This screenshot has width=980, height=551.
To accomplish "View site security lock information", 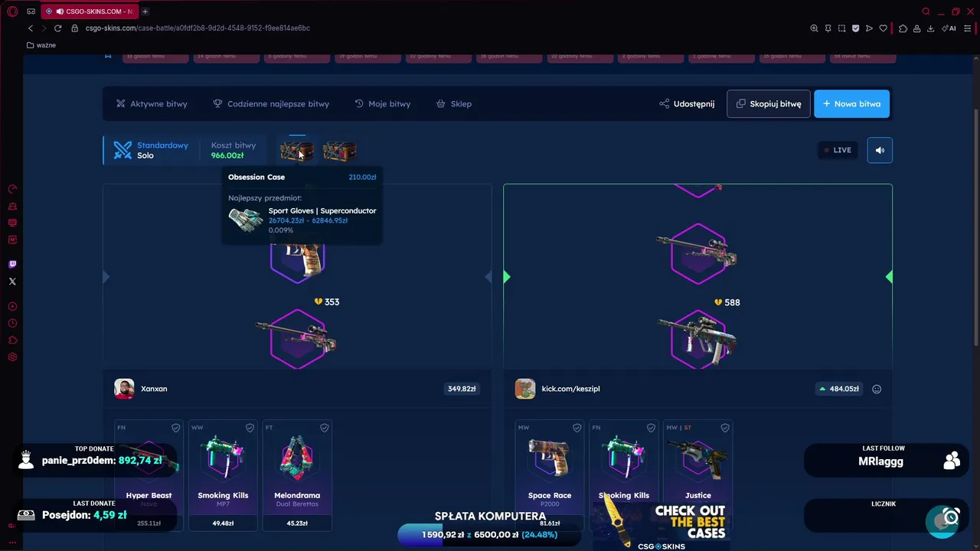I will coord(74,28).
